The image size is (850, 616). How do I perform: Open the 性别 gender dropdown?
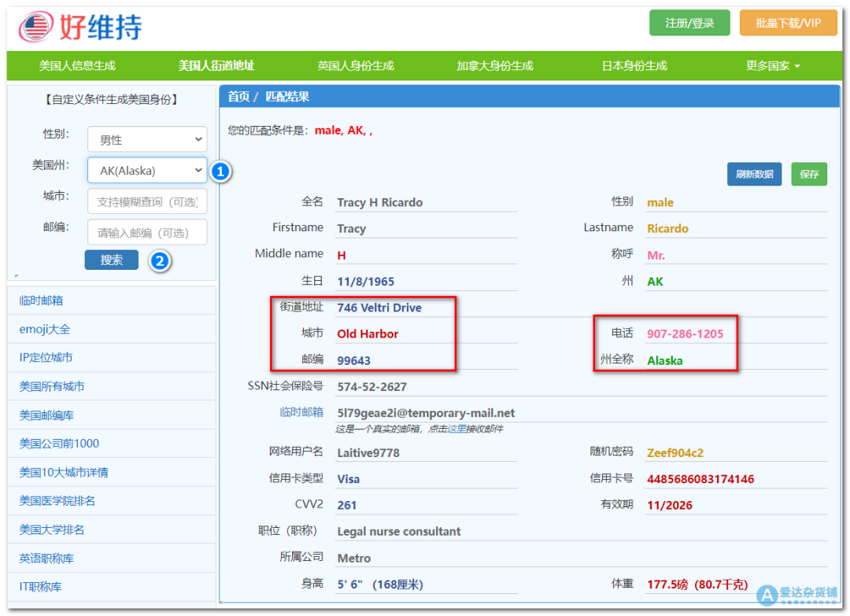click(x=147, y=140)
